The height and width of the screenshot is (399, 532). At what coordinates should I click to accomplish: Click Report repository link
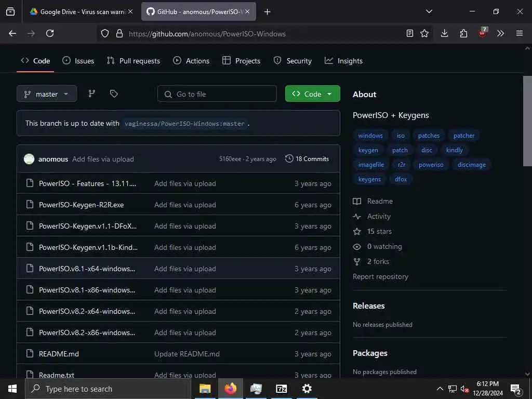(380, 276)
